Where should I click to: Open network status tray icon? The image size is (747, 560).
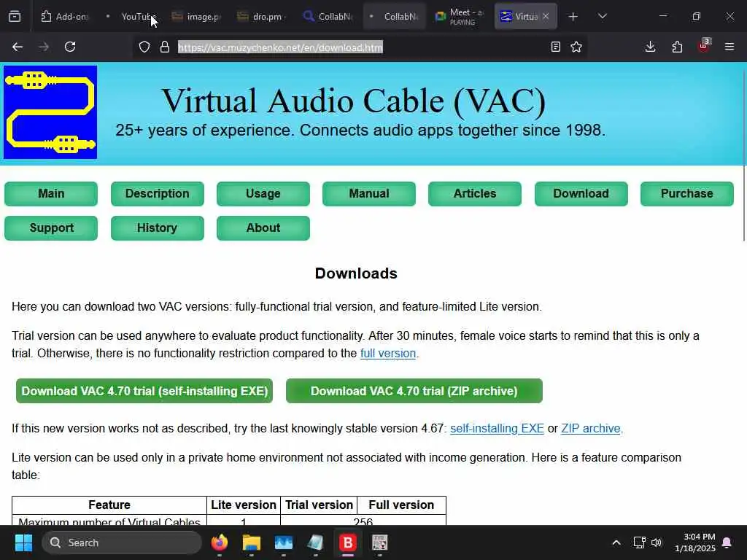point(639,542)
